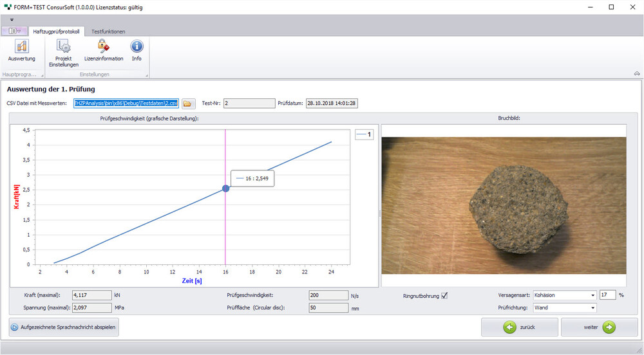644x355 pixels.
Task: Open the Einstellungen group dialog launcher
Action: click(x=146, y=75)
